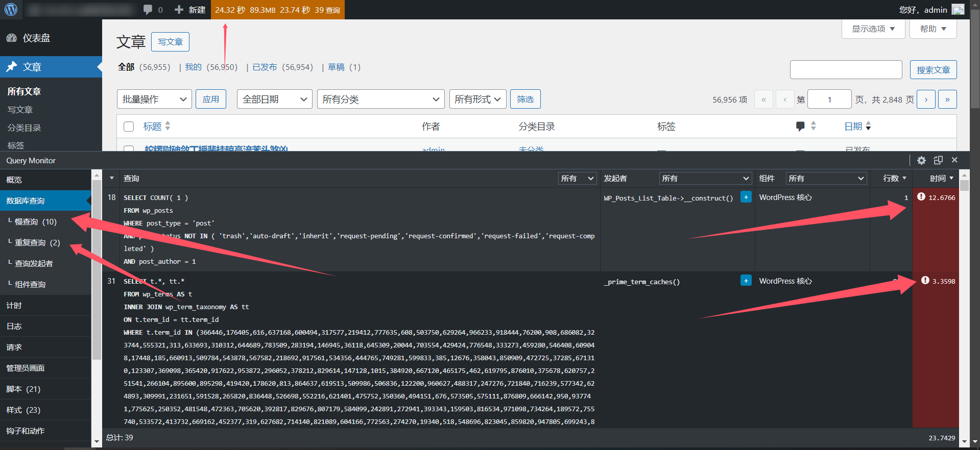Select All Posts submenu item
Image resolution: width=980 pixels, height=450 pixels.
24,91
